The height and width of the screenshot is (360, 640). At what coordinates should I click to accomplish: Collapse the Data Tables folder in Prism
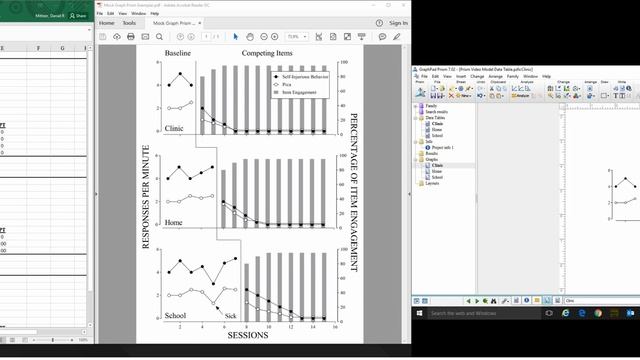point(416,118)
